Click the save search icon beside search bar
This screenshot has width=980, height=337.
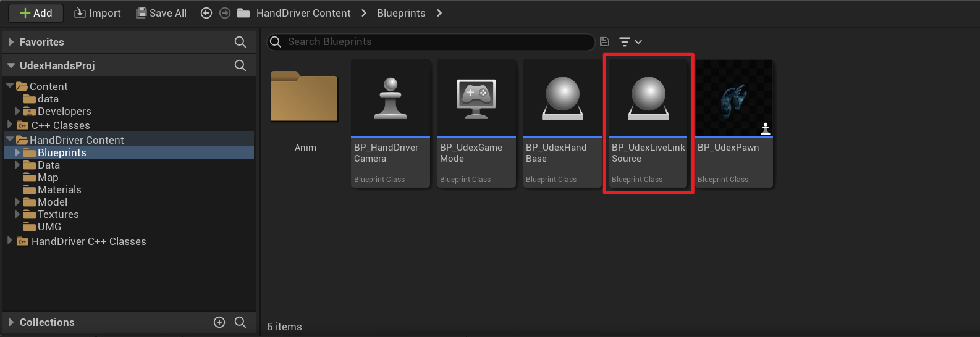(x=604, y=41)
